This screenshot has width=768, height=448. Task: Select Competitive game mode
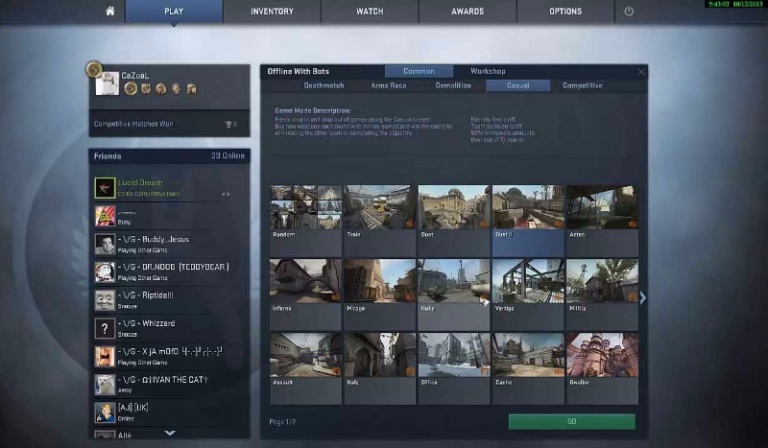582,86
